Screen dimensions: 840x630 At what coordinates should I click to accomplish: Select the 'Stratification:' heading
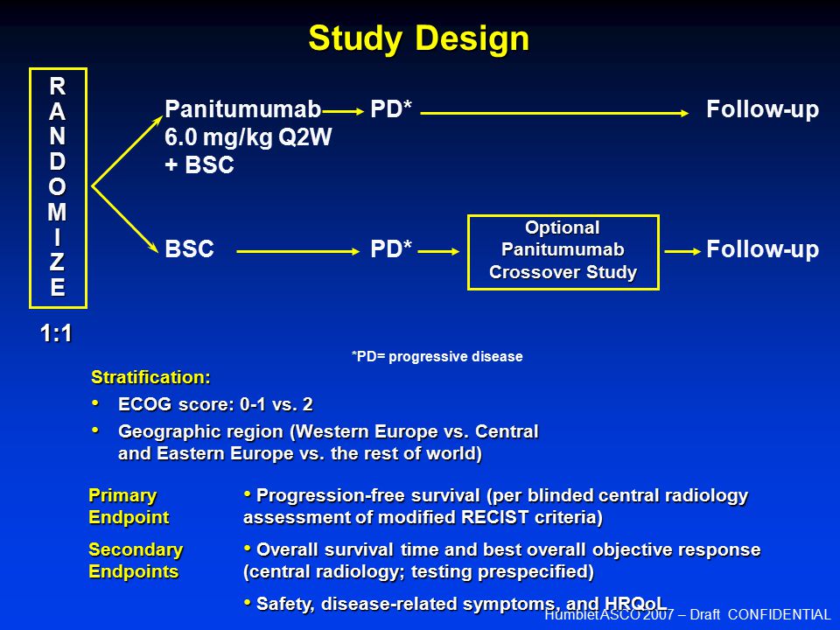150,377
